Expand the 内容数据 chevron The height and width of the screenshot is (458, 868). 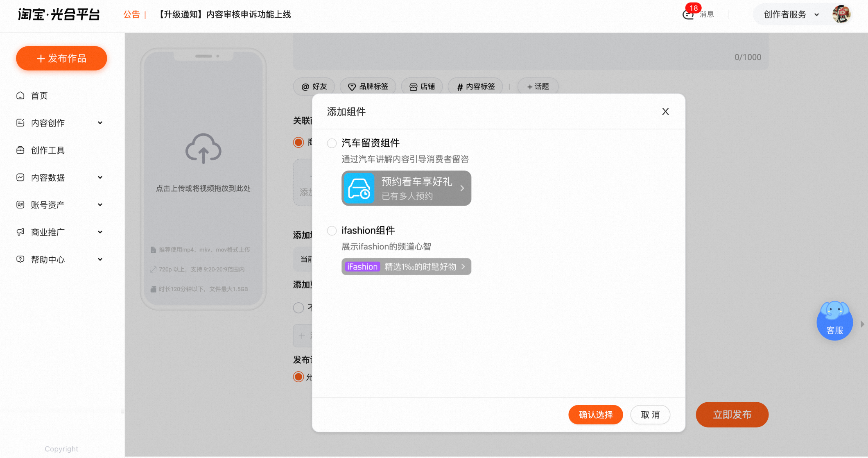pos(100,177)
